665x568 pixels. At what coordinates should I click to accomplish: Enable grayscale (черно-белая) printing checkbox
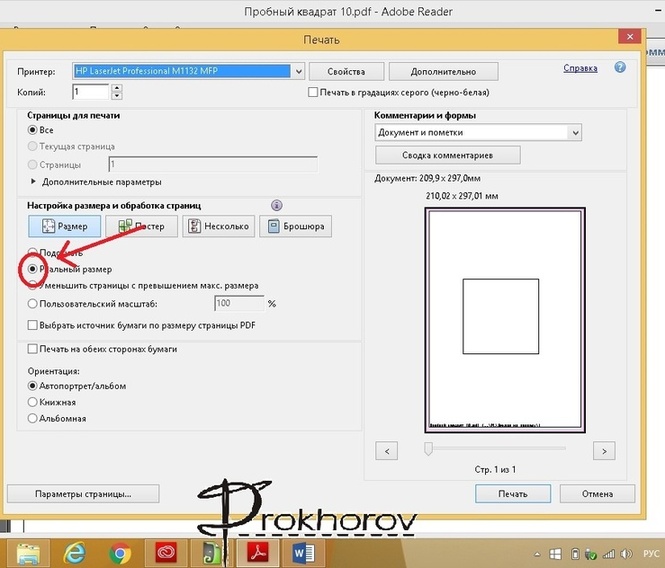pyautogui.click(x=313, y=92)
